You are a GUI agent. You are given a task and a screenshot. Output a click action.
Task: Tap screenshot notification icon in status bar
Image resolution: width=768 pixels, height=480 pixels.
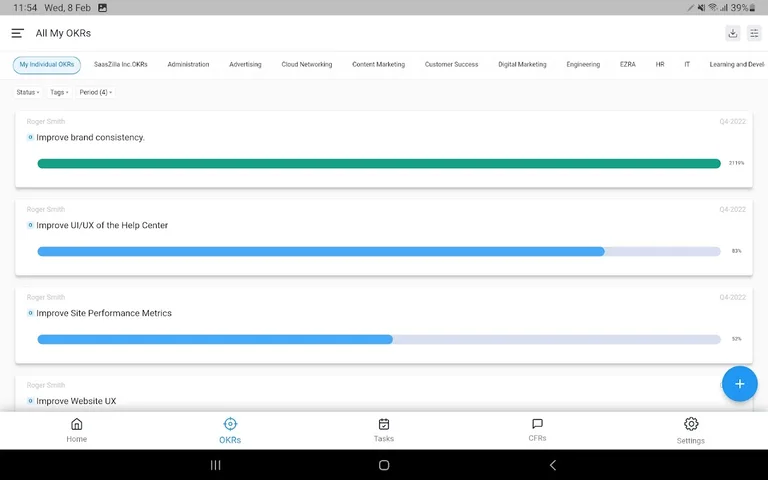[102, 8]
